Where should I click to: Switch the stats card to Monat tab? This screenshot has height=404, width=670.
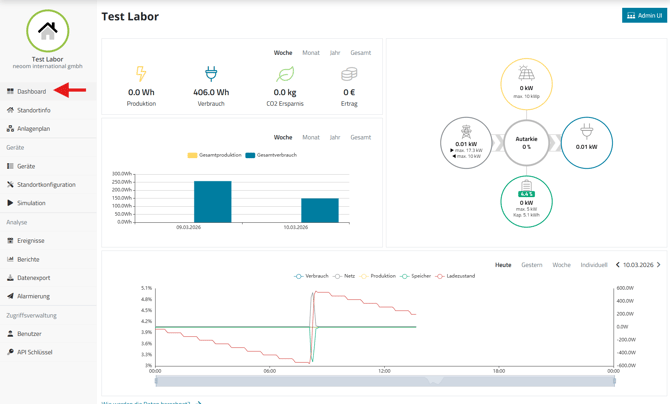click(311, 53)
